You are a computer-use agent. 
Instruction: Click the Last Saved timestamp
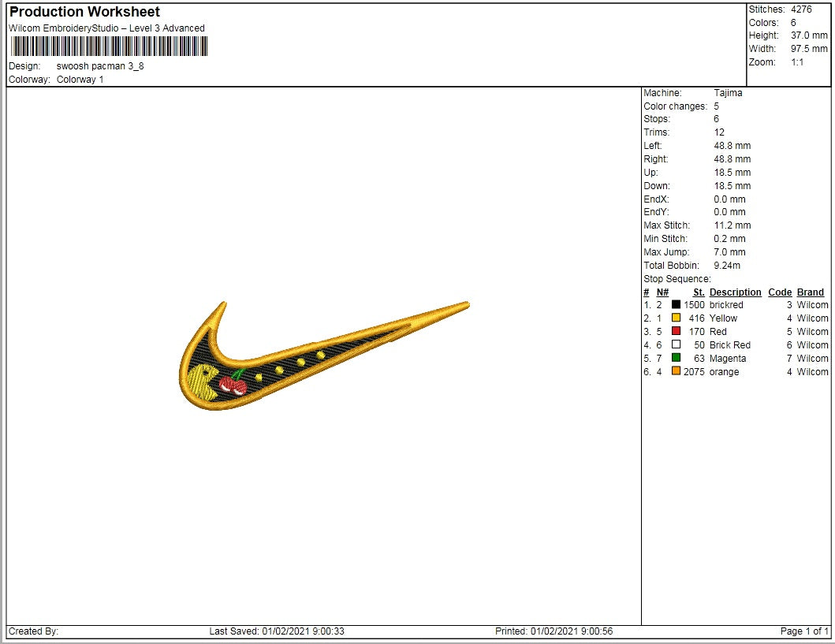[277, 631]
